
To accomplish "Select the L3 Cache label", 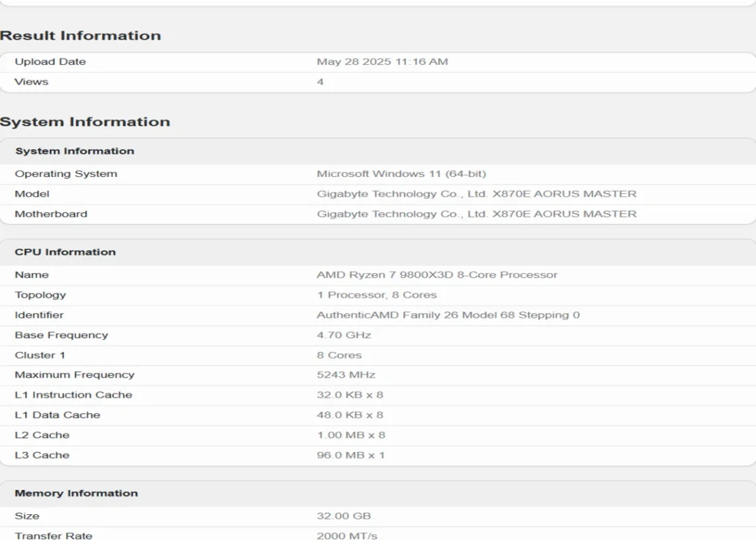I will click(x=42, y=455).
